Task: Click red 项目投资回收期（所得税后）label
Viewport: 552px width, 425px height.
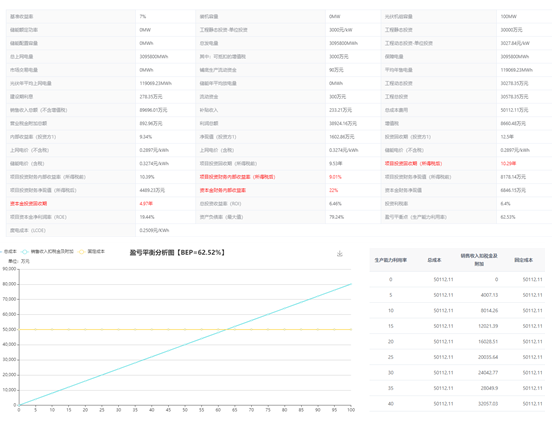Action: tap(413, 163)
